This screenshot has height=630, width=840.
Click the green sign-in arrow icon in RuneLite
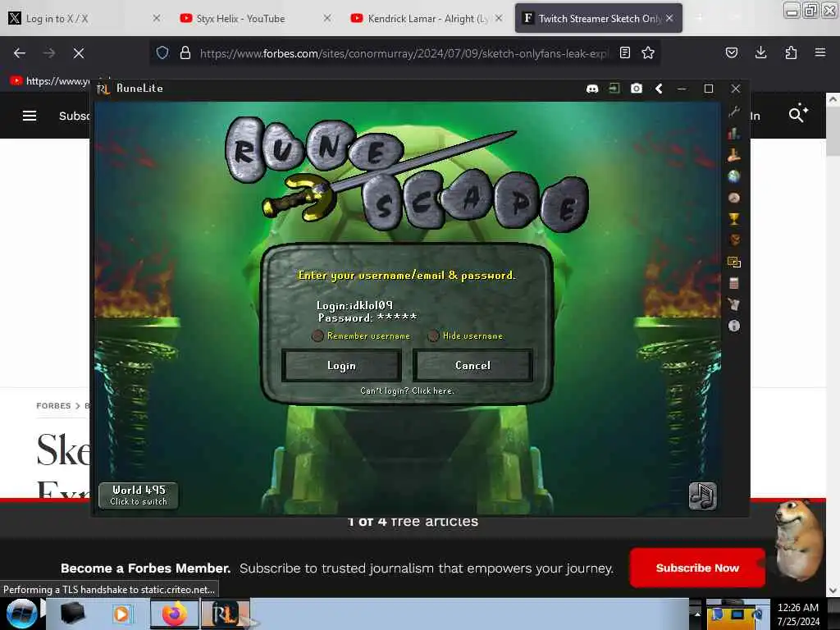(x=614, y=89)
